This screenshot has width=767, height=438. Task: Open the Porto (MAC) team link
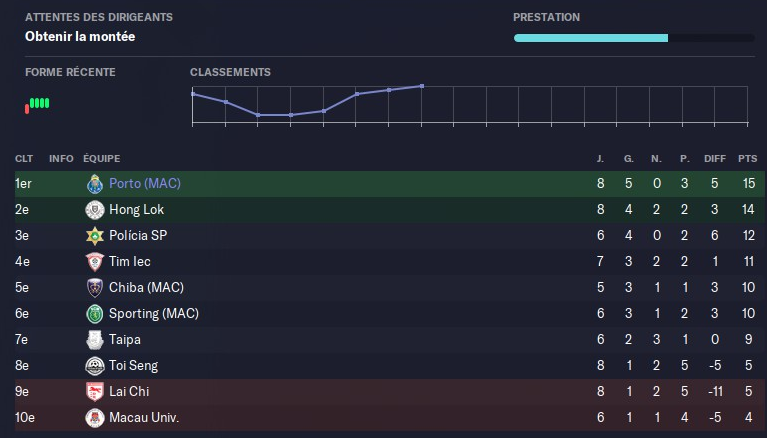click(145, 184)
